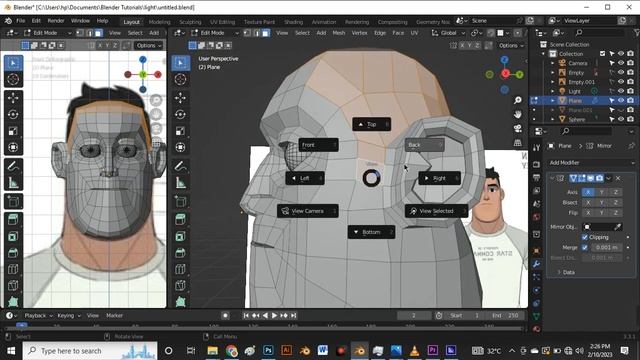Click the zoom magnifier icon in right viewport

pos(518,100)
